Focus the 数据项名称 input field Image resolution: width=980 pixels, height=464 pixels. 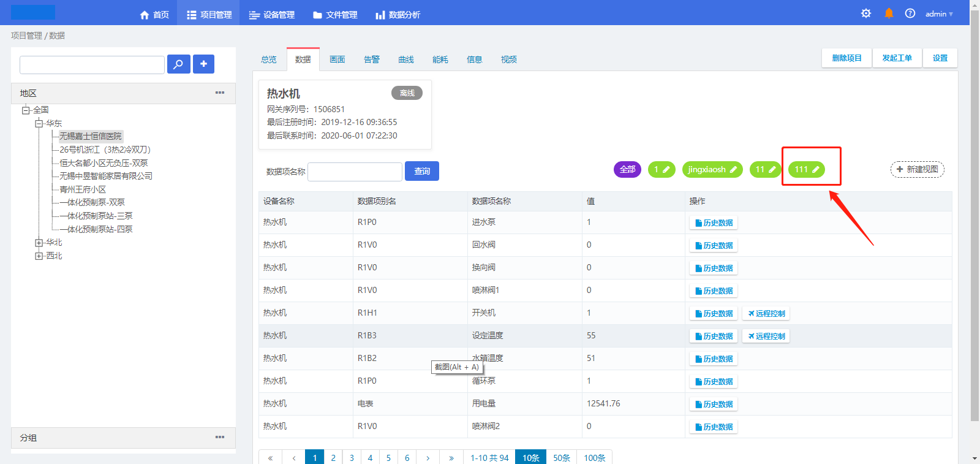[x=355, y=172]
